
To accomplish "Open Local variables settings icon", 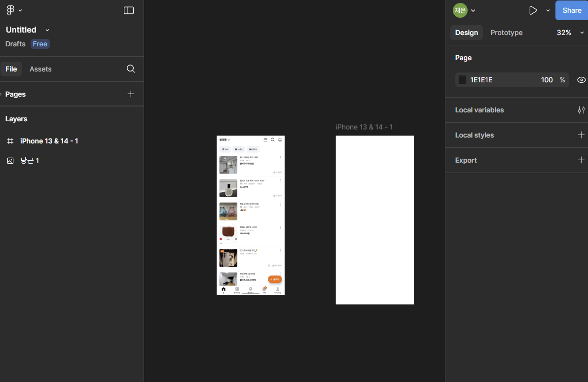I will click(x=581, y=110).
